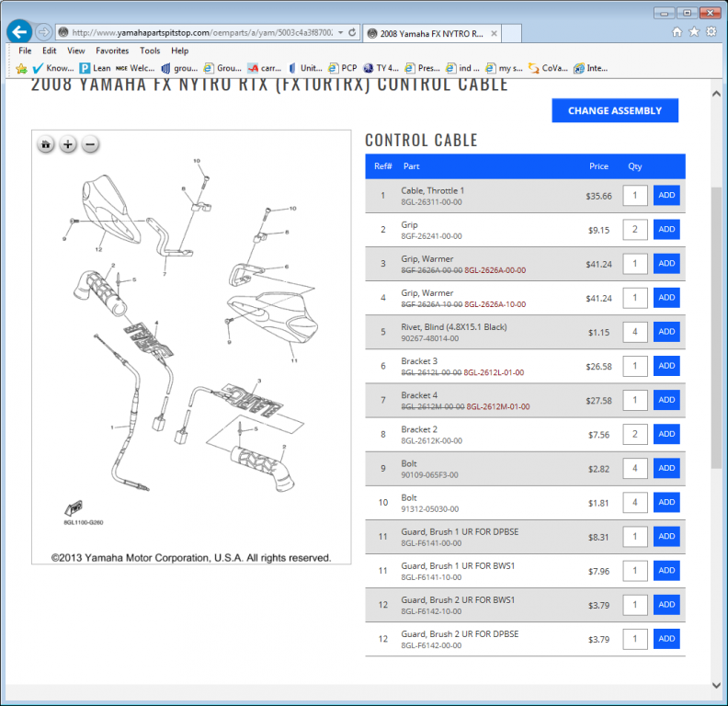Zoom in on the parts diagram
This screenshot has width=728, height=706.
[68, 144]
